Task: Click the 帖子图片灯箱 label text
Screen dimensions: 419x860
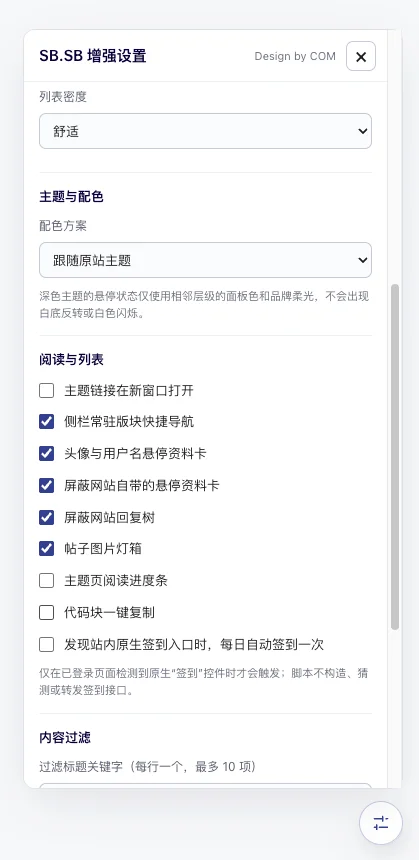Action: pos(103,548)
